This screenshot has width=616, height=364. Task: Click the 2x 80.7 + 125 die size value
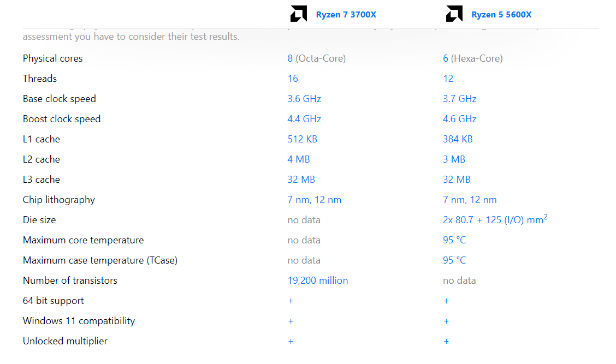tap(495, 219)
